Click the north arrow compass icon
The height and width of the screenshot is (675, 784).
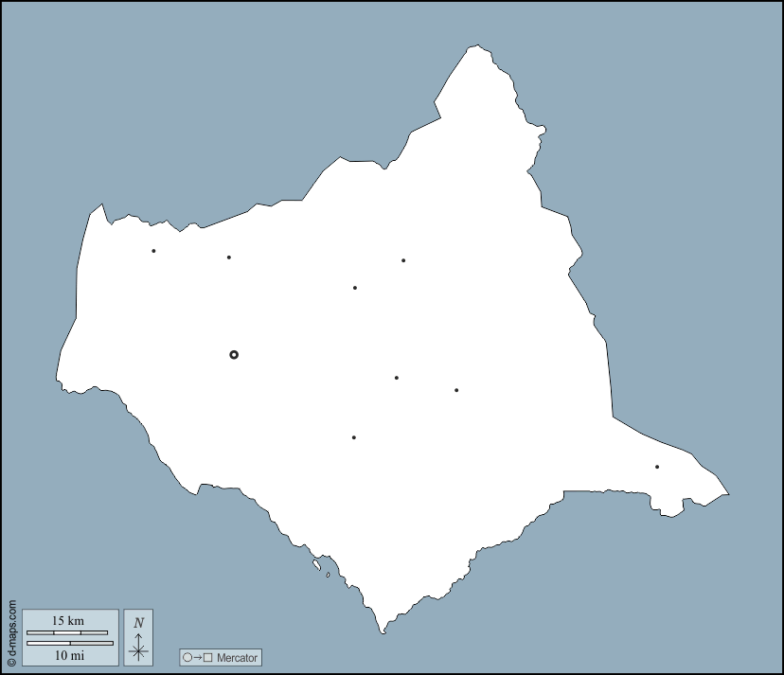pos(138,648)
